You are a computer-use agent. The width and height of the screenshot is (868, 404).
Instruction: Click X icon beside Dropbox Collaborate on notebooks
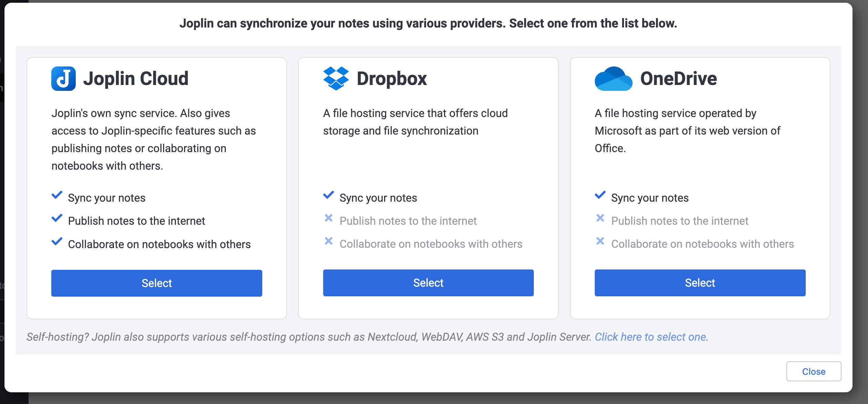click(x=329, y=241)
